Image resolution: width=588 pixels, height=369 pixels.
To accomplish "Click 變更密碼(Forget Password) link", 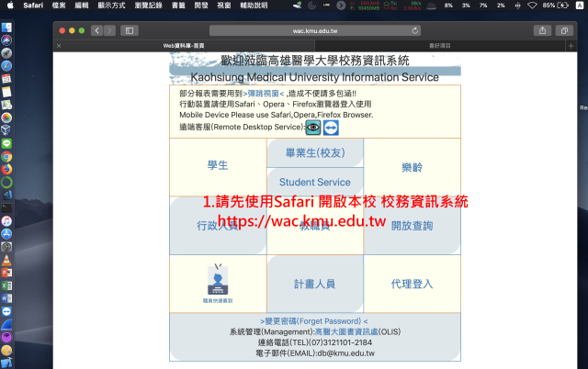I will 314,321.
